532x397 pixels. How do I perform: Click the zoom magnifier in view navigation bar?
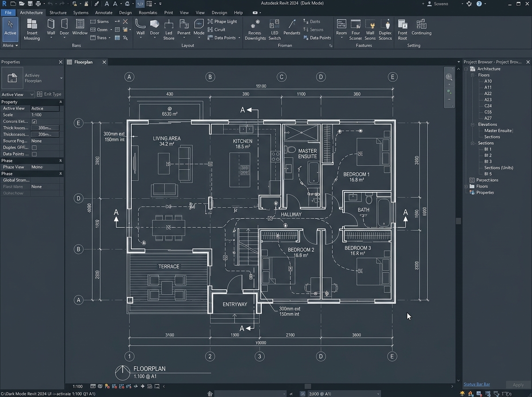pos(449,77)
